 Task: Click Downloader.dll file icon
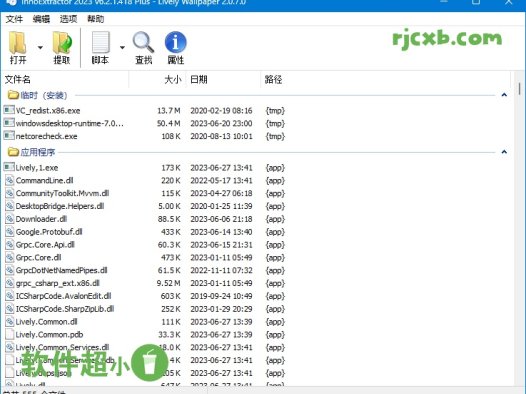pyautogui.click(x=10, y=219)
